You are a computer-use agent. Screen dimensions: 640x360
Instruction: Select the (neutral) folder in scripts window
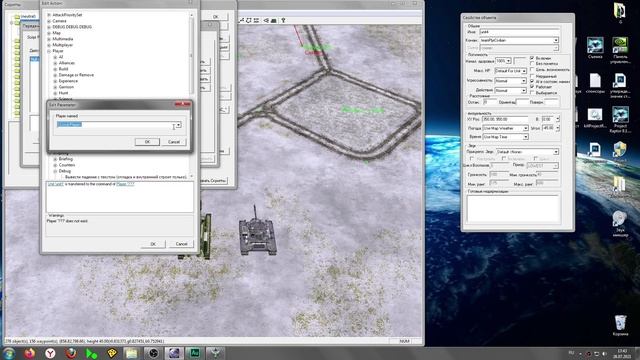click(x=28, y=17)
